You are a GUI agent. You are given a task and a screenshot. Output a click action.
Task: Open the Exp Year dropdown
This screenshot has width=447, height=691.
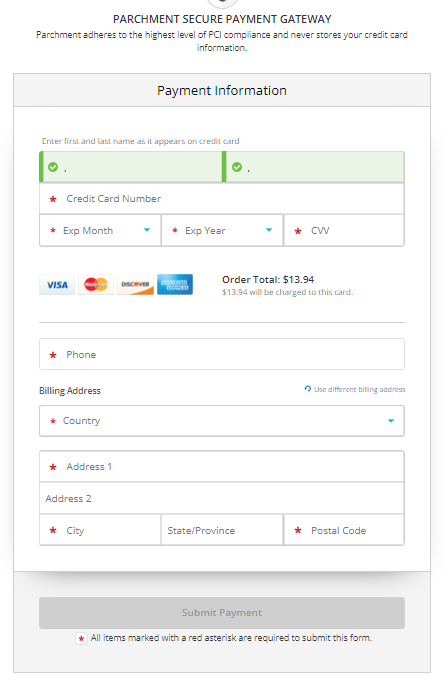click(x=222, y=230)
